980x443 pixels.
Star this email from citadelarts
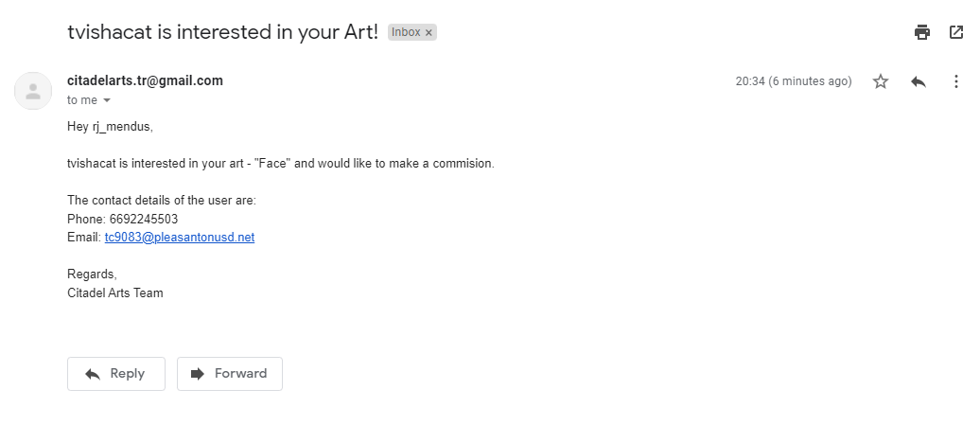(x=881, y=81)
